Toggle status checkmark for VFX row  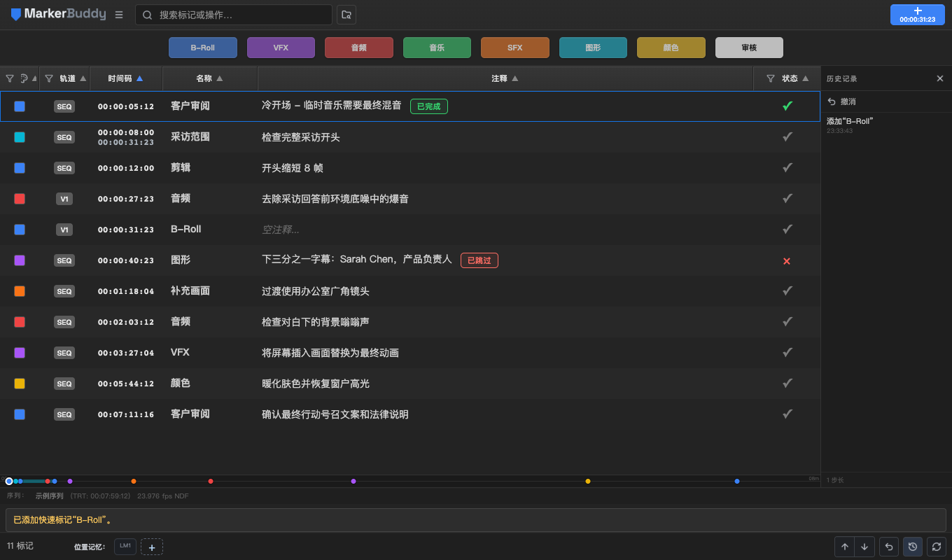(x=787, y=353)
